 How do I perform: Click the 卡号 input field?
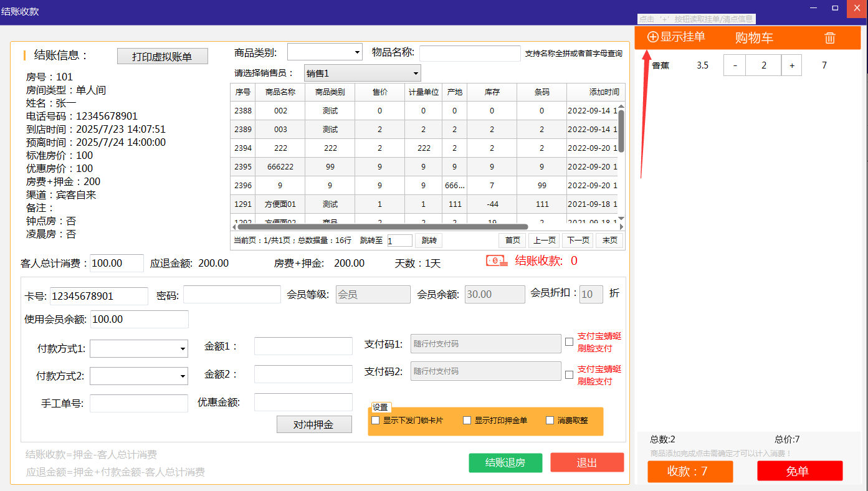pyautogui.click(x=99, y=296)
